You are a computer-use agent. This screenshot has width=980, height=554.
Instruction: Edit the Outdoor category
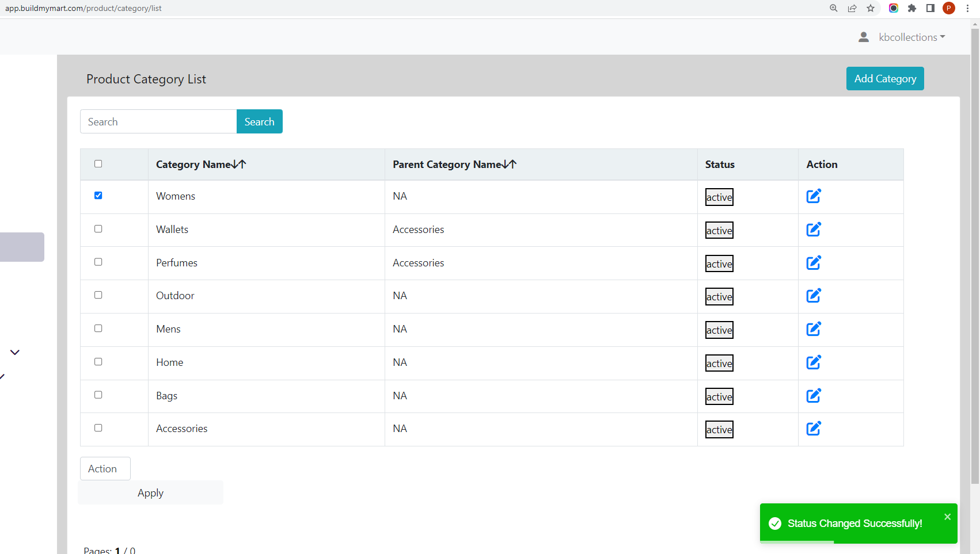tap(814, 296)
